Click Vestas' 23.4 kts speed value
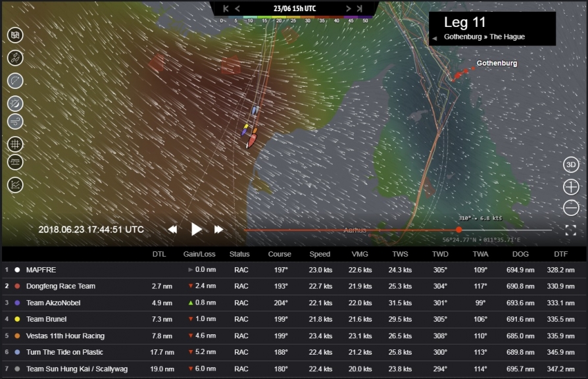Screen dimensions: 588x379 pos(320,336)
